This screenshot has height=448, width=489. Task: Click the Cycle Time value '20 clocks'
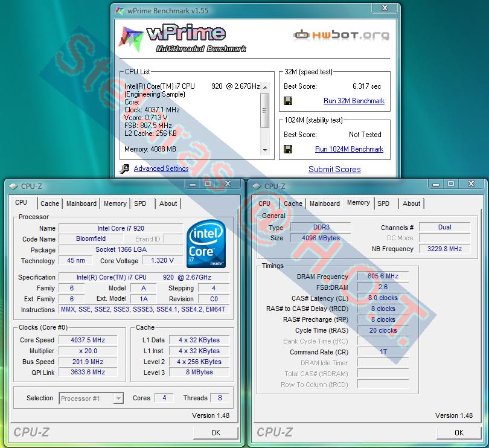(x=383, y=330)
